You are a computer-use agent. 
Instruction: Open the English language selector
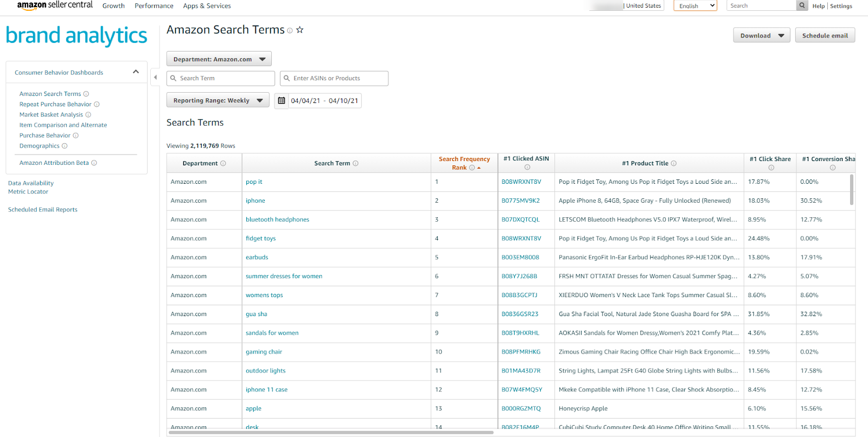pos(695,5)
